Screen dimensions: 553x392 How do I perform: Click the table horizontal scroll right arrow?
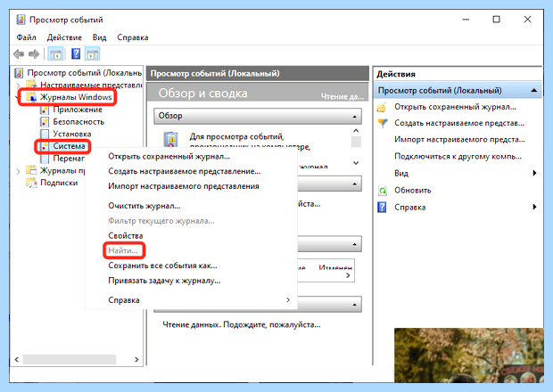(x=348, y=275)
